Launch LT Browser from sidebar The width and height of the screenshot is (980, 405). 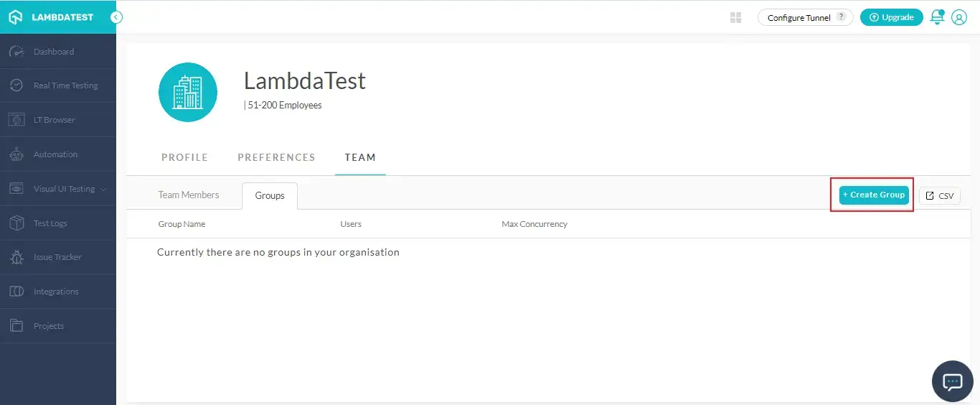click(x=54, y=120)
